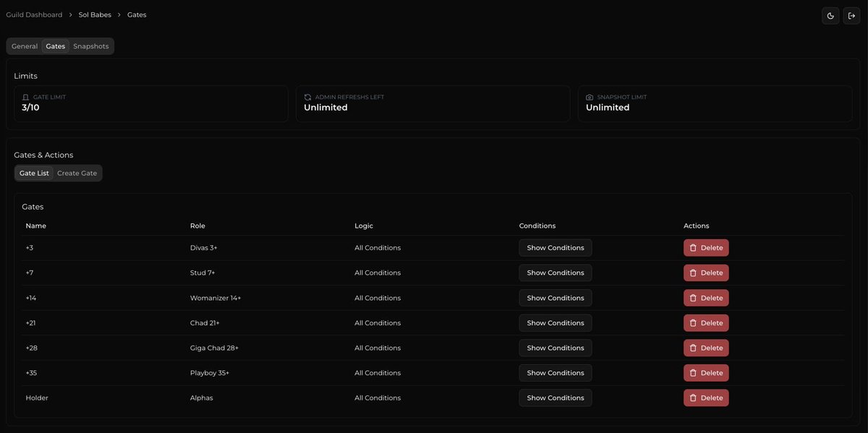
Task: Click the Logic column header
Action: (x=364, y=226)
